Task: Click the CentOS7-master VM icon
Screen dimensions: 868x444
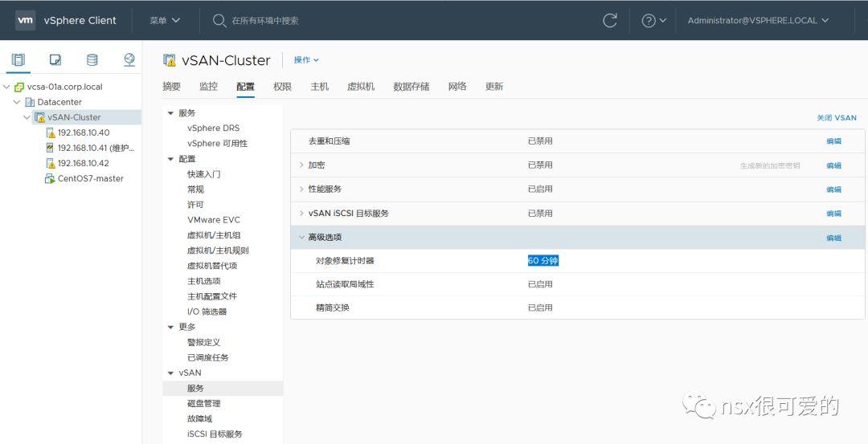Action: click(50, 178)
